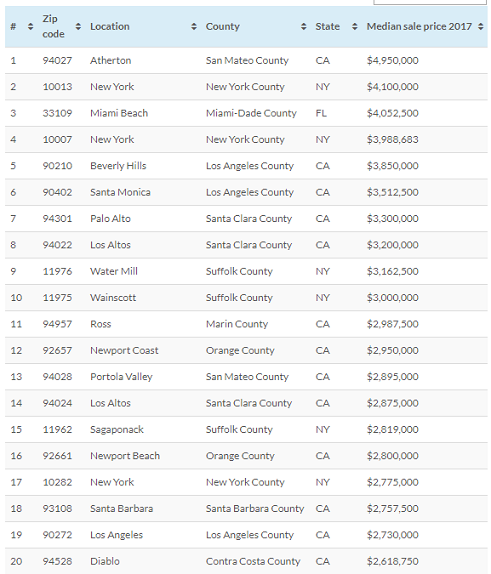Select the Atherton row location cell

pyautogui.click(x=111, y=60)
